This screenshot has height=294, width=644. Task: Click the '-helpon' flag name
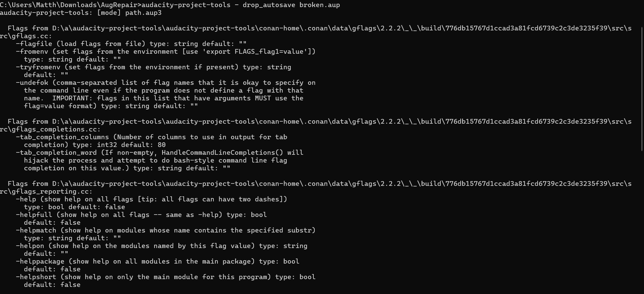click(30, 246)
